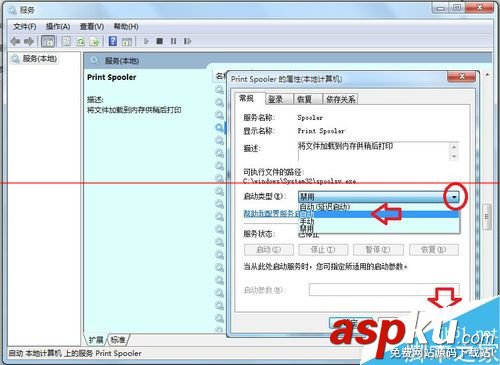500x365 pixels.
Task: Click the Start Service play icon
Action: tap(146, 41)
